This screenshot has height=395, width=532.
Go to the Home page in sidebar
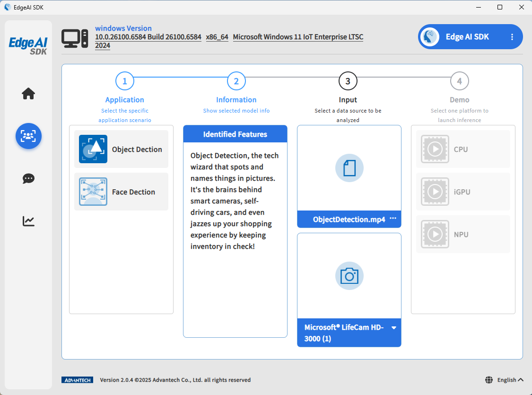point(28,94)
